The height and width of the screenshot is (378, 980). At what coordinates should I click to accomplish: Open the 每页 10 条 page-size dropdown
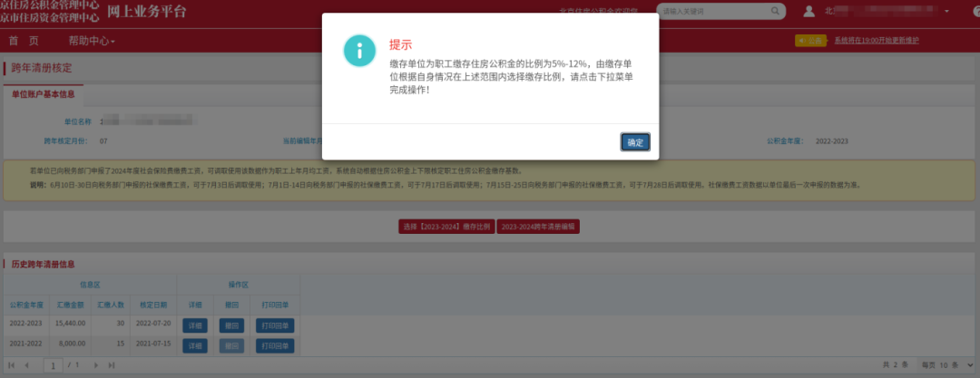(946, 365)
